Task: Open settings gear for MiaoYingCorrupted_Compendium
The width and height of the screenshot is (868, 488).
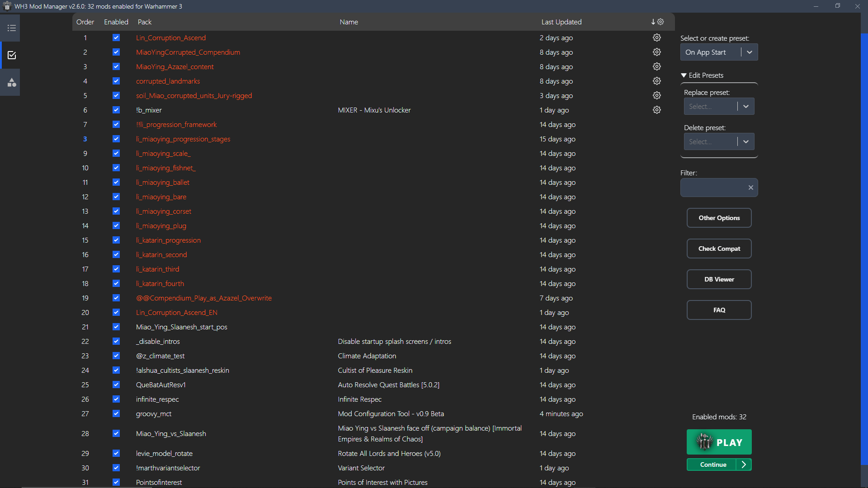Action: tap(657, 52)
